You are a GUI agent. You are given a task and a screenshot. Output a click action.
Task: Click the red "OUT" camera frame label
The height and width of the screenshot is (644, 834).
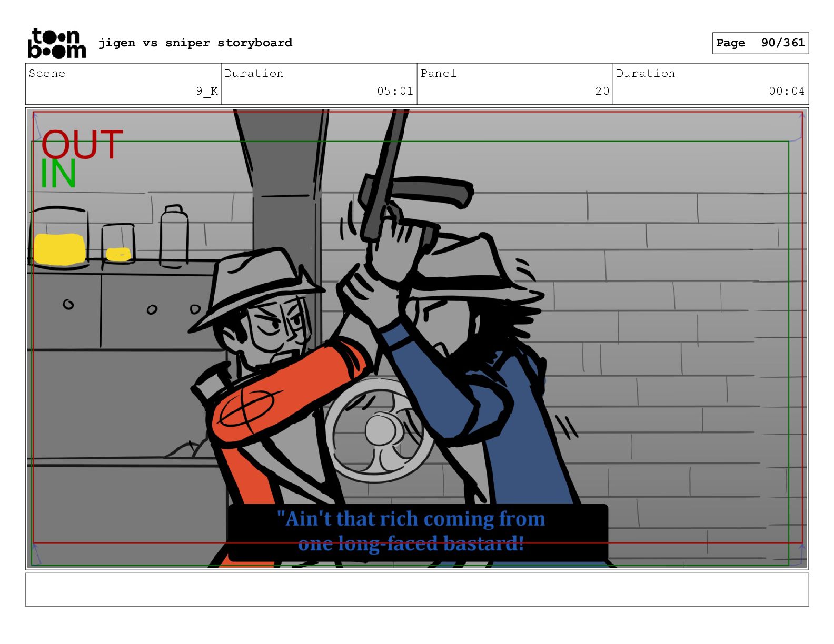[x=82, y=145]
